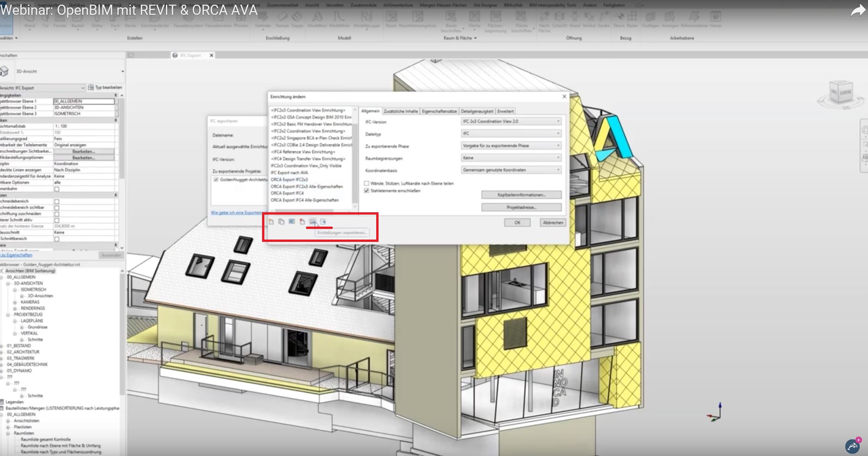Select the Raster tool in Bezug panel
The image size is (868, 456).
632,20
